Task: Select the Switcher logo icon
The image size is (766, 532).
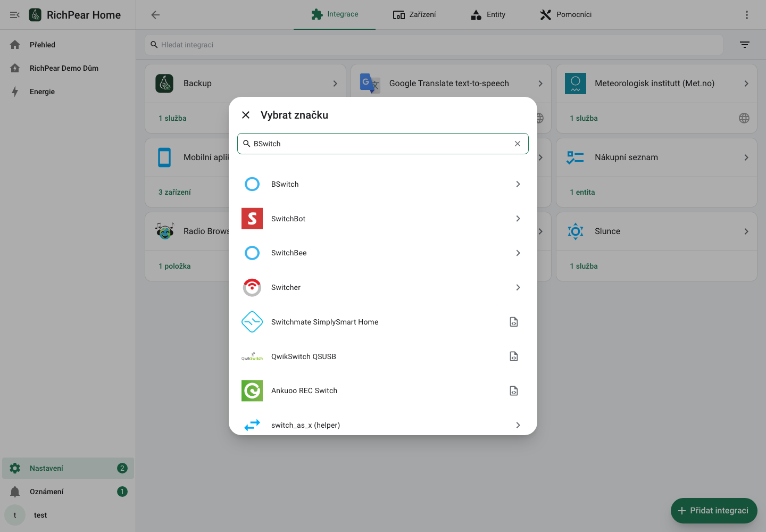Action: coord(252,287)
